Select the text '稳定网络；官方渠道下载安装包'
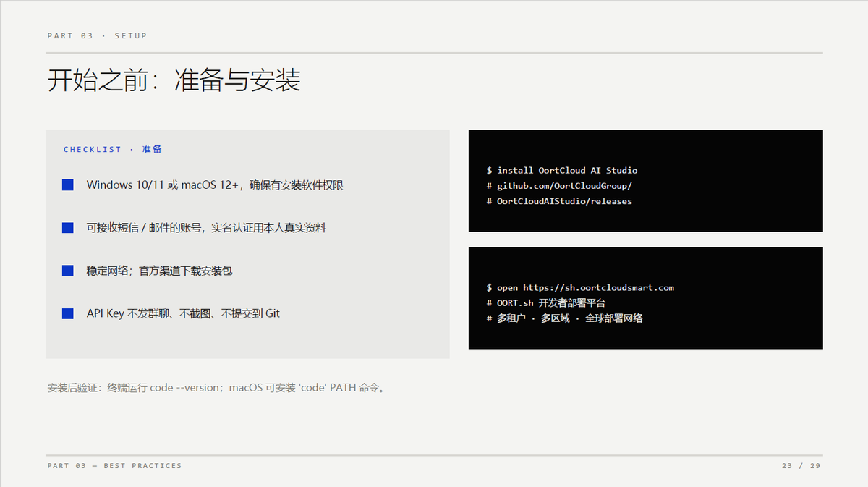The image size is (868, 487). 159,271
